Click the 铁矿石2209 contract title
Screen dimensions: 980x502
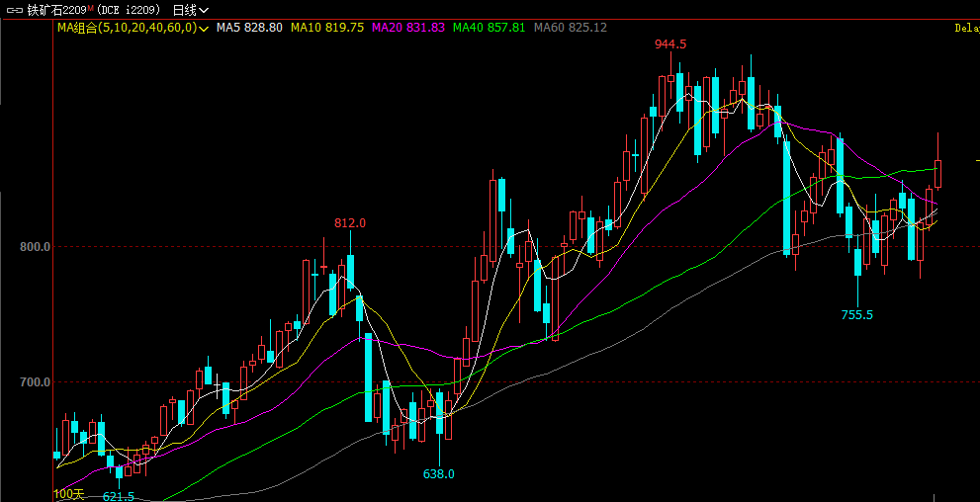[57, 10]
